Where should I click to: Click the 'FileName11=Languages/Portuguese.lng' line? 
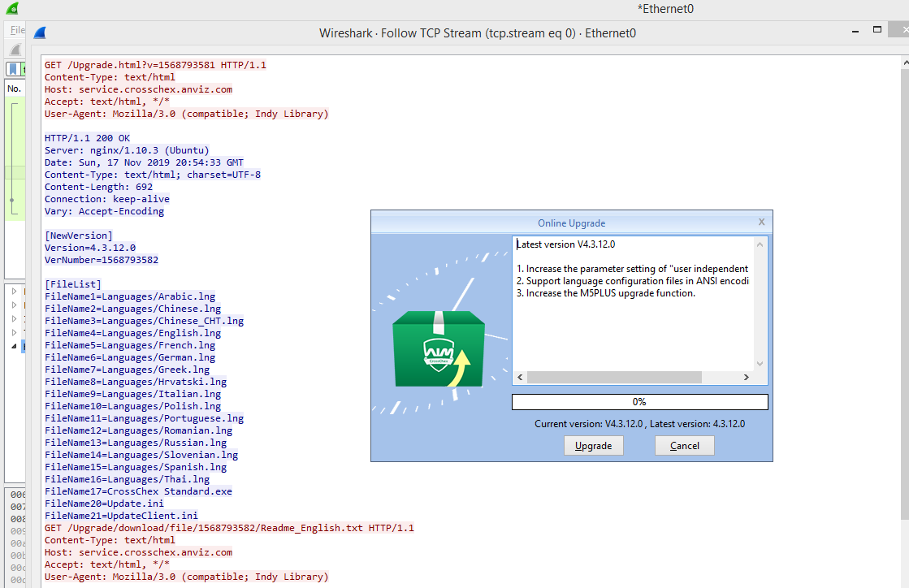tap(145, 417)
